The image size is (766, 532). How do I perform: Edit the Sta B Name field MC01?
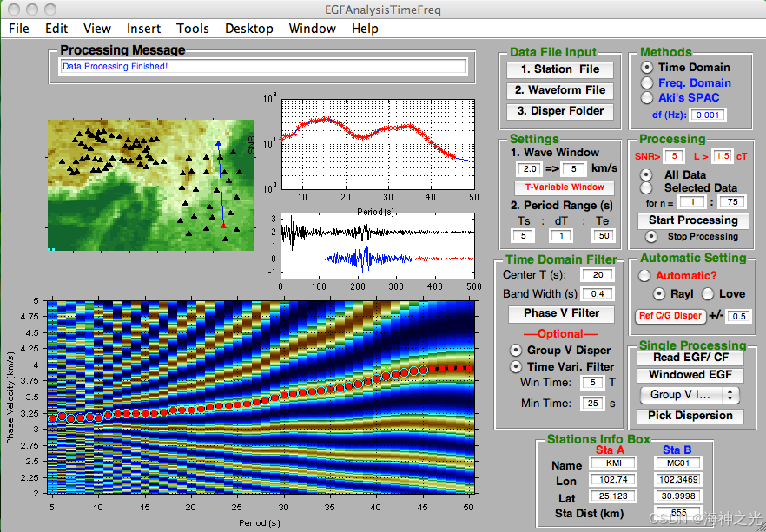(678, 463)
